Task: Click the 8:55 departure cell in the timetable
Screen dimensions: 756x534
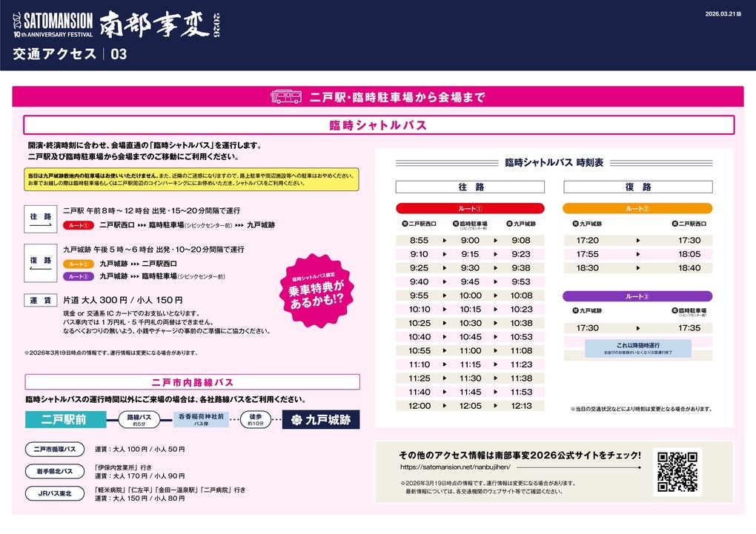Action: 419,241
